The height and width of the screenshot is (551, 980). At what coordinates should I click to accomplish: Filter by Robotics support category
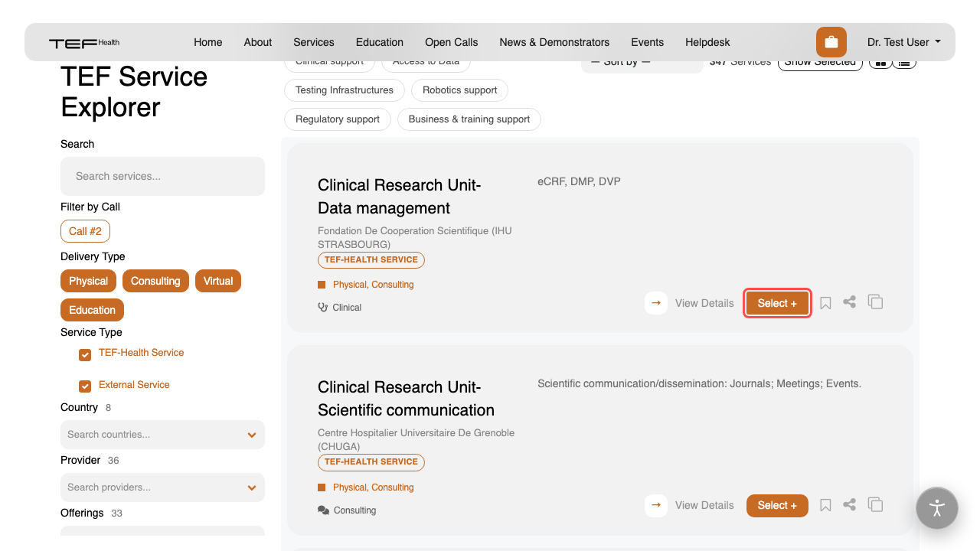tap(460, 90)
